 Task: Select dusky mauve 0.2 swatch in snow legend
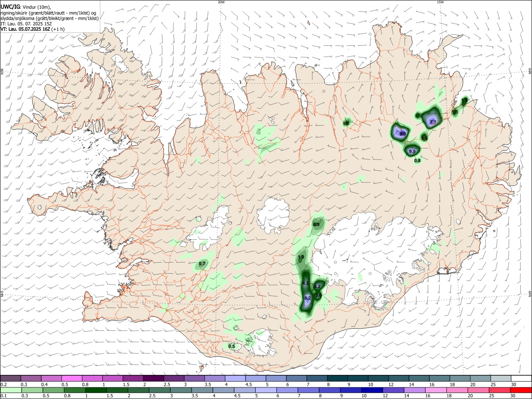[x=10, y=379]
